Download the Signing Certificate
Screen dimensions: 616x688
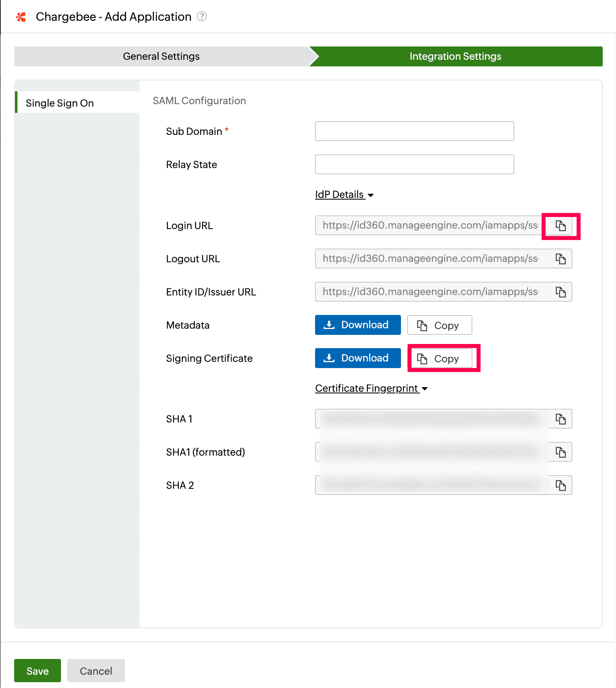358,358
